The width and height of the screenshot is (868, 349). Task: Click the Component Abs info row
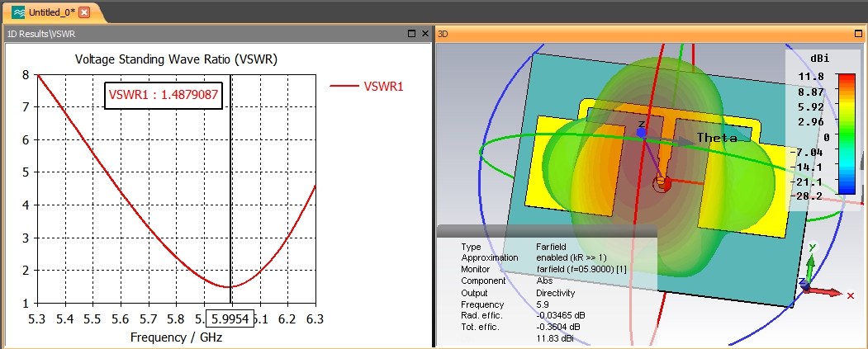click(506, 281)
